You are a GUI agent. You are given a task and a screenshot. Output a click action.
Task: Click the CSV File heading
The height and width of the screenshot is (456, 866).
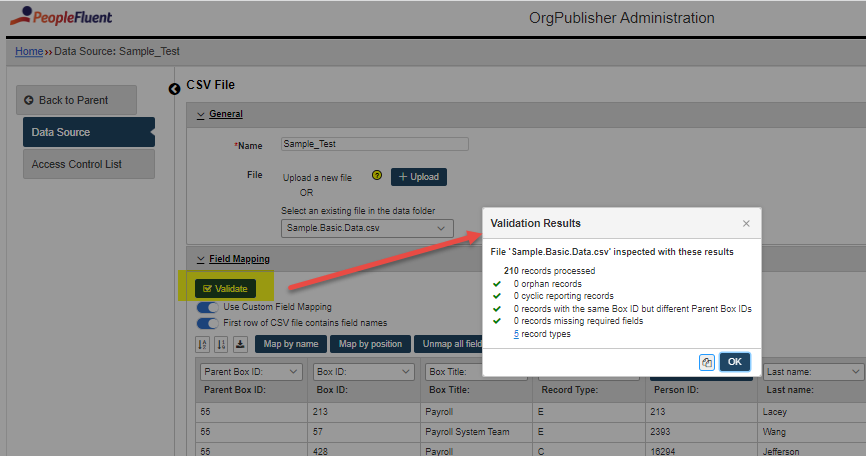210,85
